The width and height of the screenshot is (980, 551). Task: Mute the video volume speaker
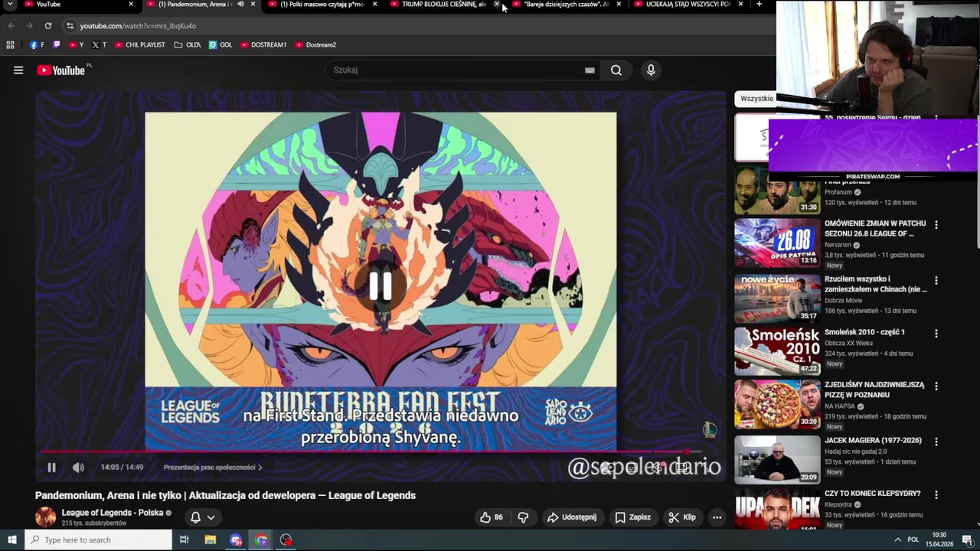pos(78,468)
